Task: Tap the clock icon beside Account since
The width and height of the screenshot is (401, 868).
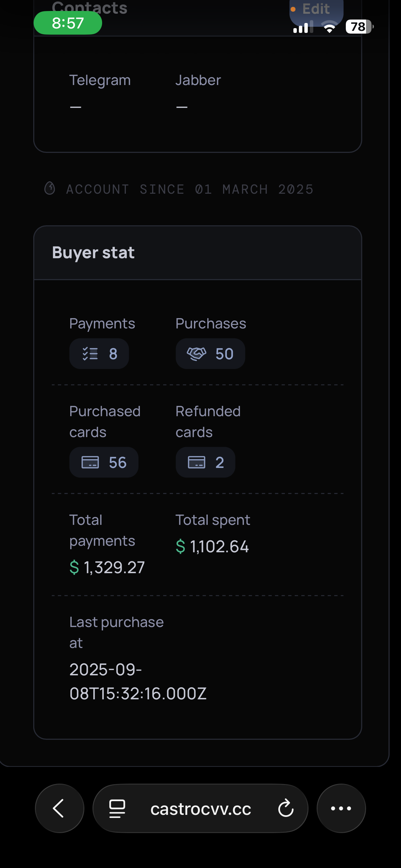Action: [50, 188]
